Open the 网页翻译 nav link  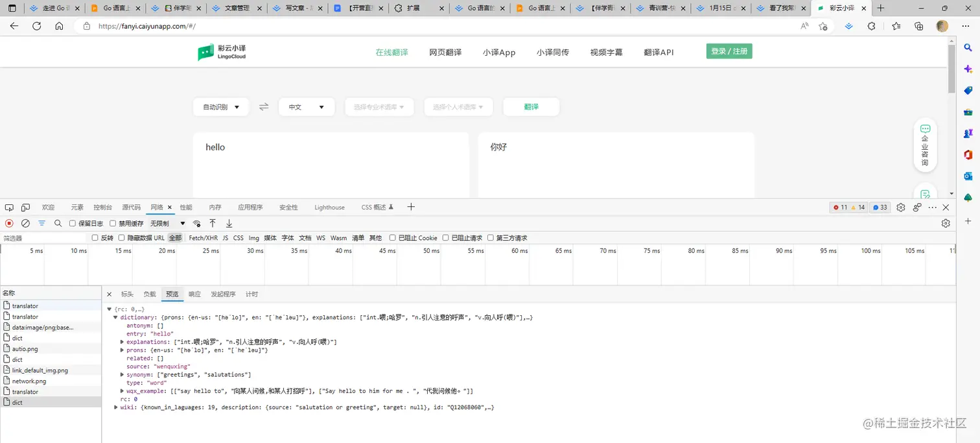pos(445,52)
